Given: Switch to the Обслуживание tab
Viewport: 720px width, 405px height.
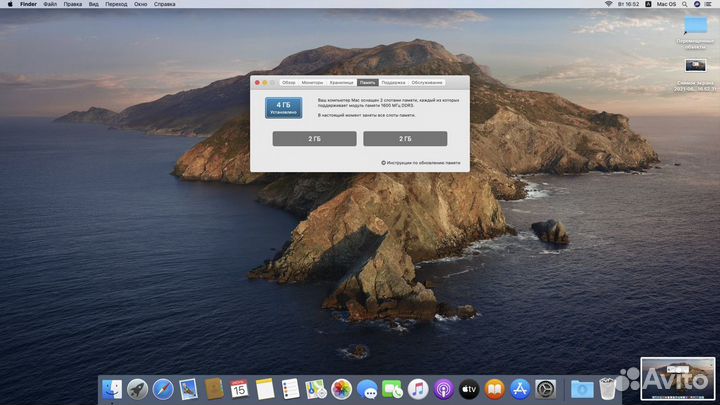Looking at the screenshot, I should click(427, 83).
